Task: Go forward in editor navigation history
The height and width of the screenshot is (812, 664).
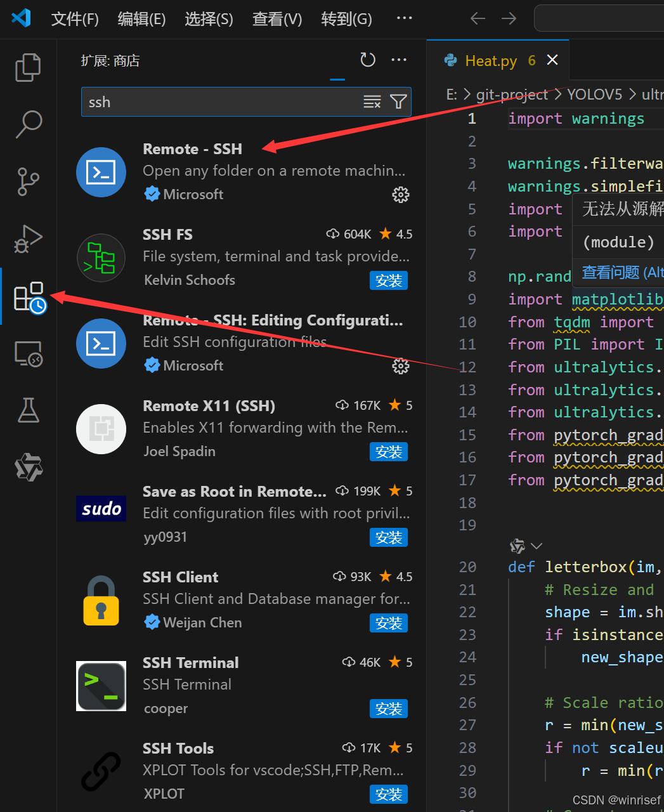Action: pyautogui.click(x=509, y=18)
